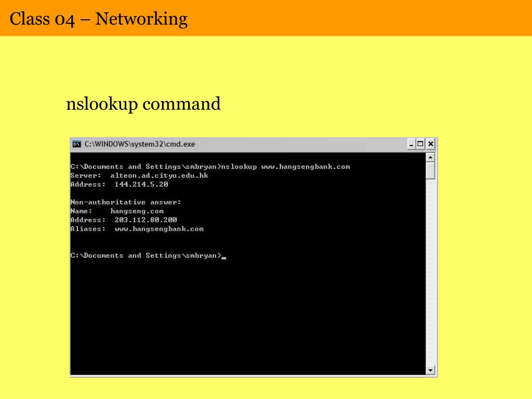Click the 'Non-authoritative answer:' line
Image resolution: width=532 pixels, height=399 pixels.
126,202
